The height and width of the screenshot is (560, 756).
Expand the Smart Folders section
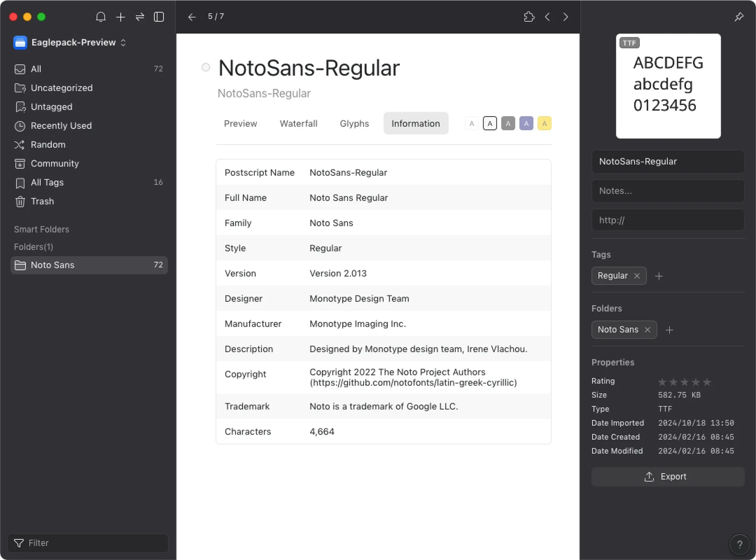(x=41, y=229)
